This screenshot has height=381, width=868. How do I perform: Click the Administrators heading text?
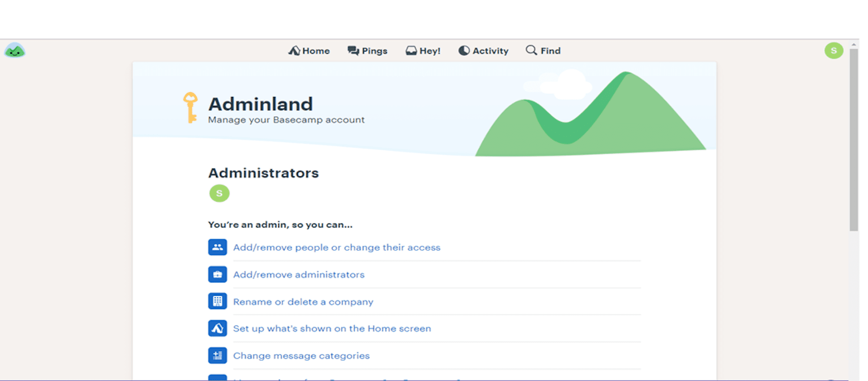point(263,173)
